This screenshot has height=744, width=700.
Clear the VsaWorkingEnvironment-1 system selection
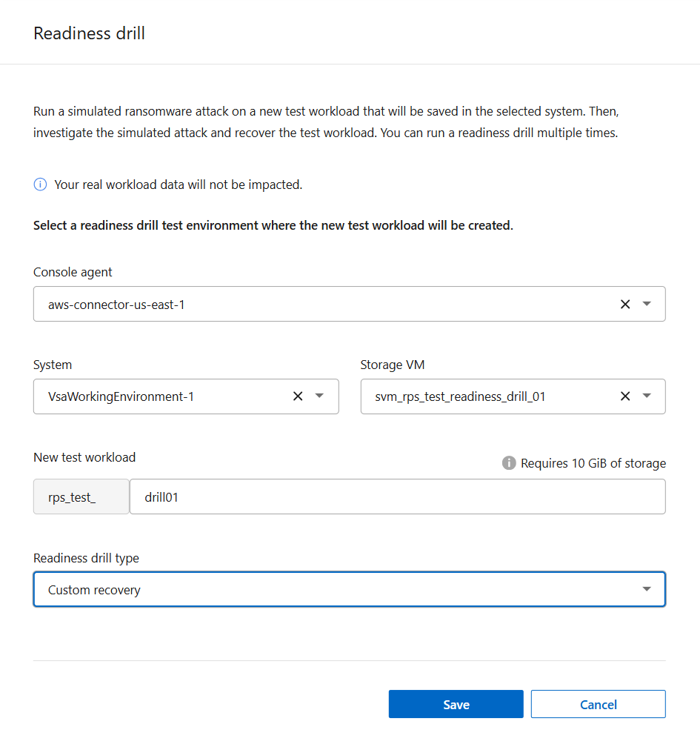298,396
